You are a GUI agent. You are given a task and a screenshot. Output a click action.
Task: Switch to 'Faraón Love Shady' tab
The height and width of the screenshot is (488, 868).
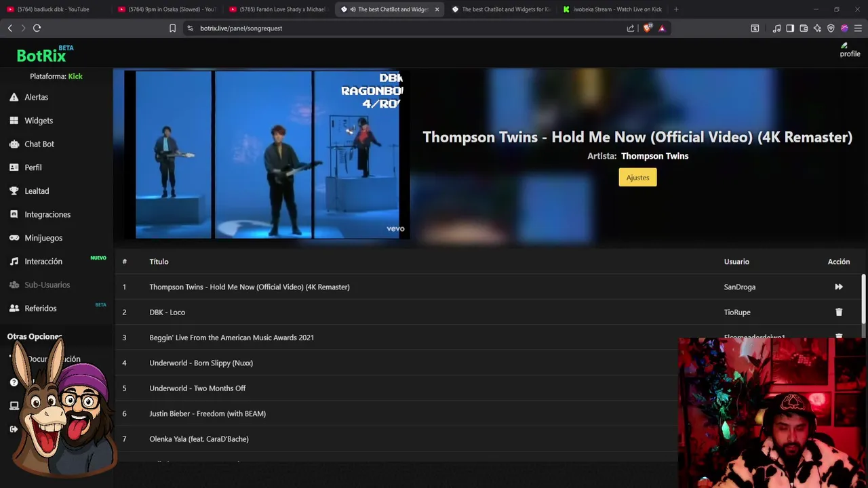click(x=278, y=9)
